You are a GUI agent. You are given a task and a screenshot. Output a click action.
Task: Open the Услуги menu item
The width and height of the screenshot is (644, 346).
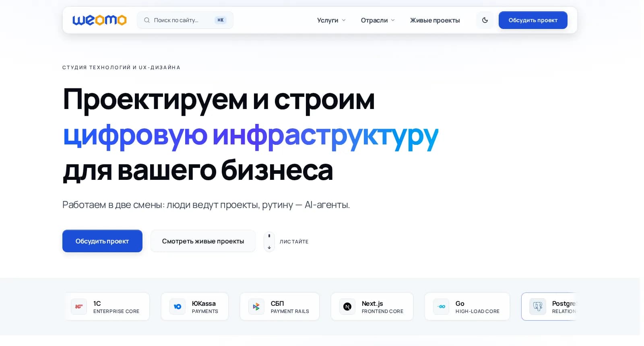pos(328,20)
